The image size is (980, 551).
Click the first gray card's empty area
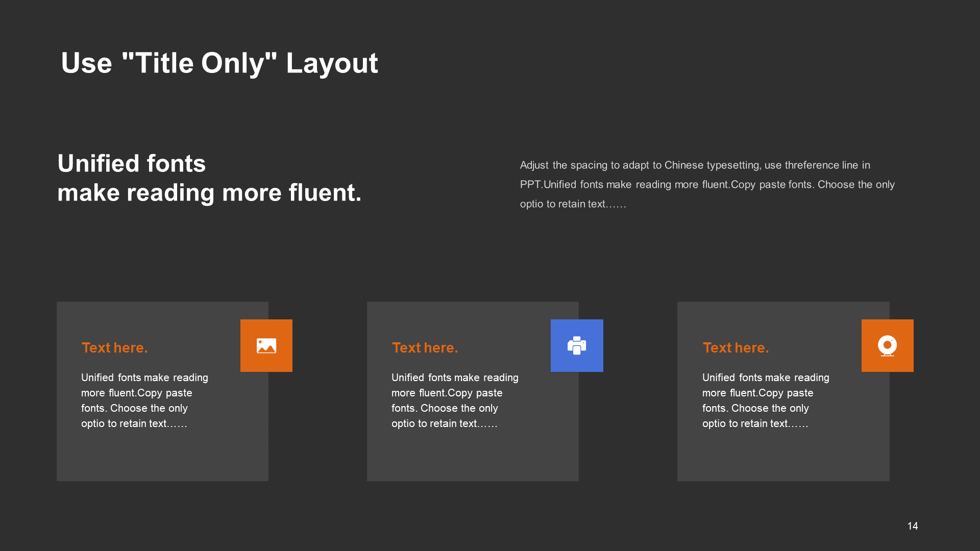[162, 457]
